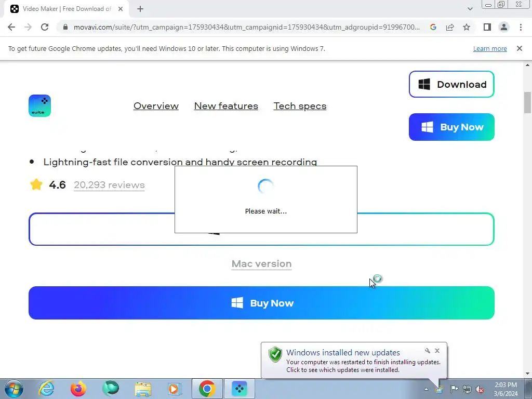Bookmark this tab with star icon
Image resolution: width=532 pixels, height=399 pixels.
tap(467, 27)
